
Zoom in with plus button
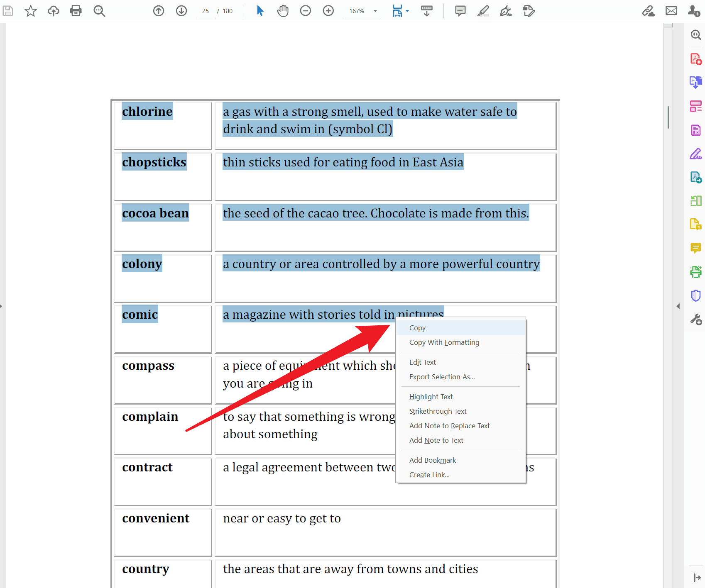[x=328, y=11]
